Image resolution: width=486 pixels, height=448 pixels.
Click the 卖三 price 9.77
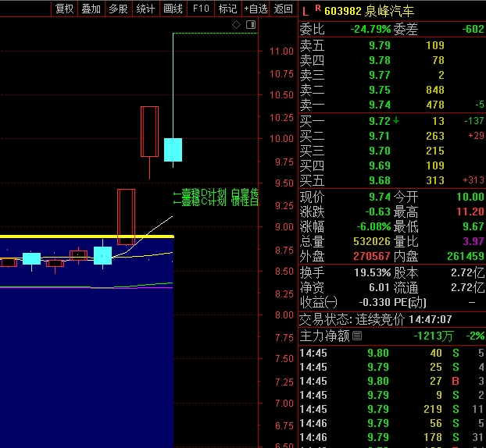tap(380, 75)
